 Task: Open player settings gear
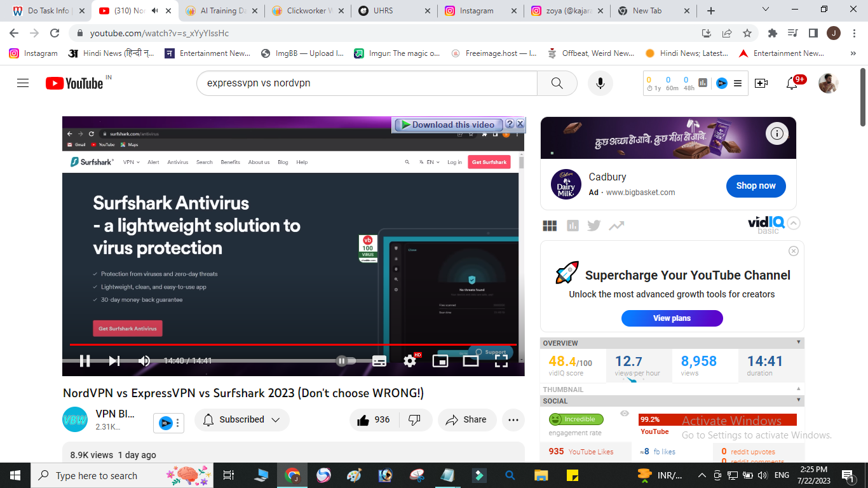pyautogui.click(x=410, y=360)
